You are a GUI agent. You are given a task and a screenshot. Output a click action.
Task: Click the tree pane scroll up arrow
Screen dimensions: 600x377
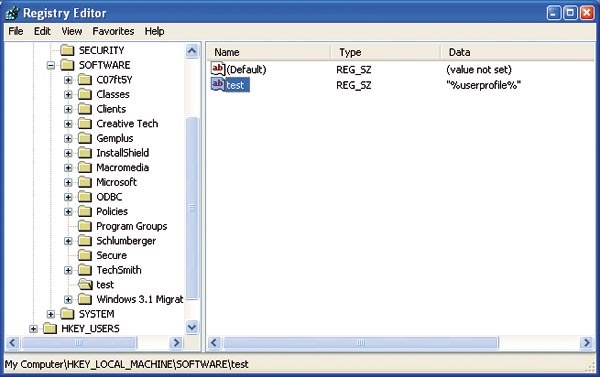192,51
